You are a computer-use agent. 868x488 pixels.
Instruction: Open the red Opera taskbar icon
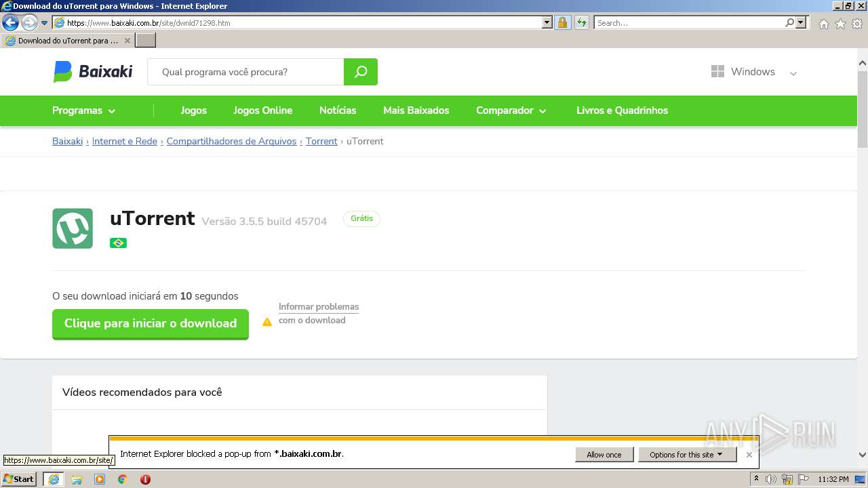pyautogui.click(x=145, y=479)
